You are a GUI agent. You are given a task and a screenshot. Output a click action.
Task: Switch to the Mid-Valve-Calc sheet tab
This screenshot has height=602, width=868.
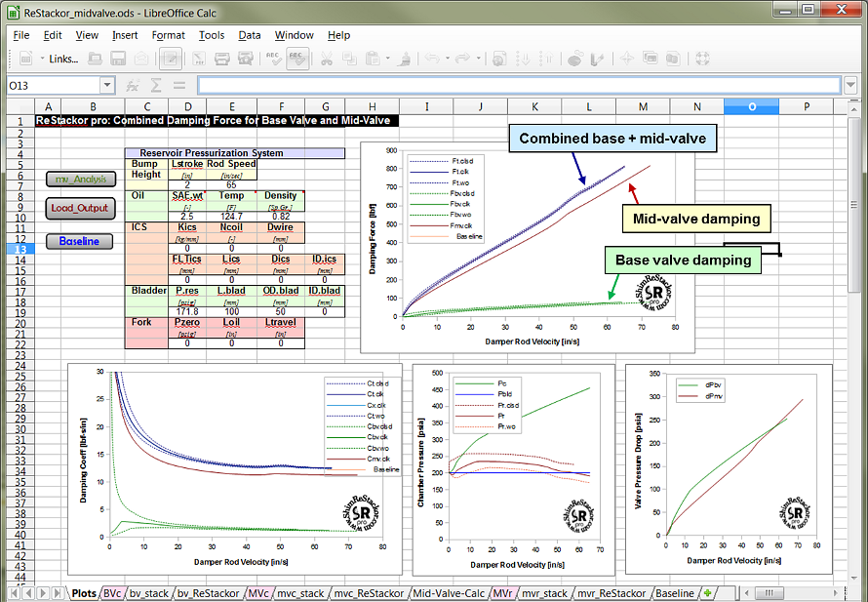tap(449, 593)
